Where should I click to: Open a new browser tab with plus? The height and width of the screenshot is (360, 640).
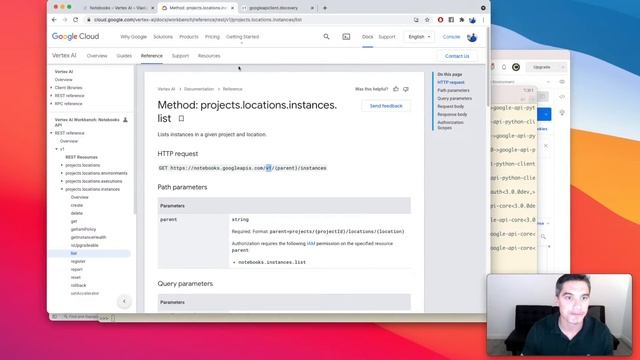pos(325,8)
